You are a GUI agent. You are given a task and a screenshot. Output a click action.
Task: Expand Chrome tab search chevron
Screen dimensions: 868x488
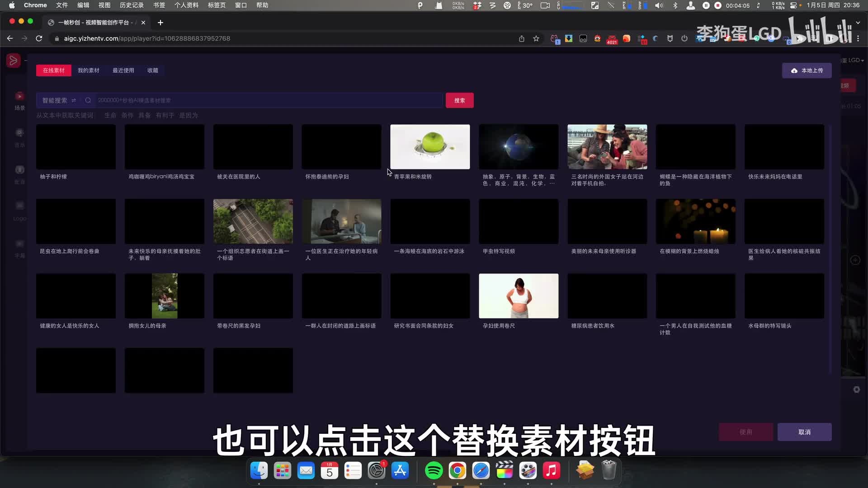tap(858, 23)
